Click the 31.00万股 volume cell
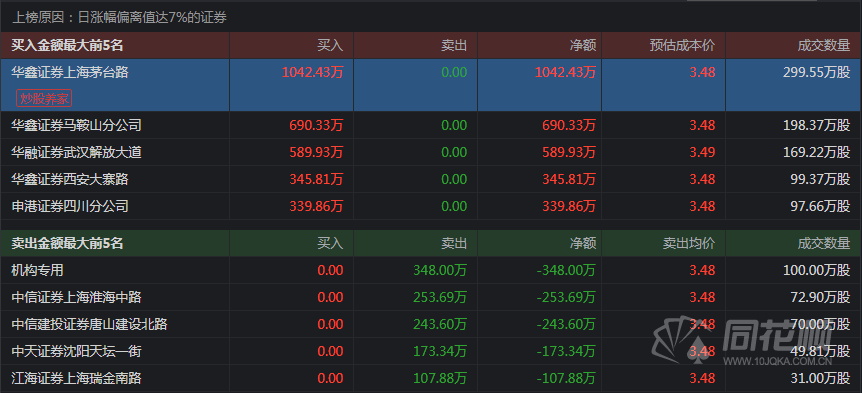This screenshot has height=393, width=862. 820,378
